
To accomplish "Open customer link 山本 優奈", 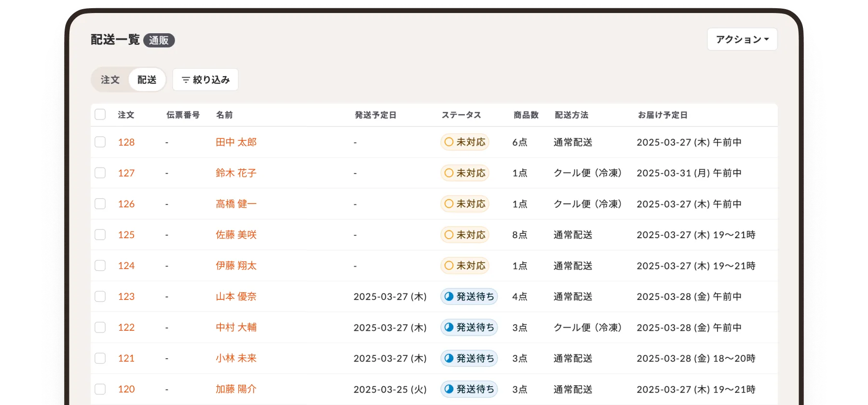I will click(x=236, y=297).
